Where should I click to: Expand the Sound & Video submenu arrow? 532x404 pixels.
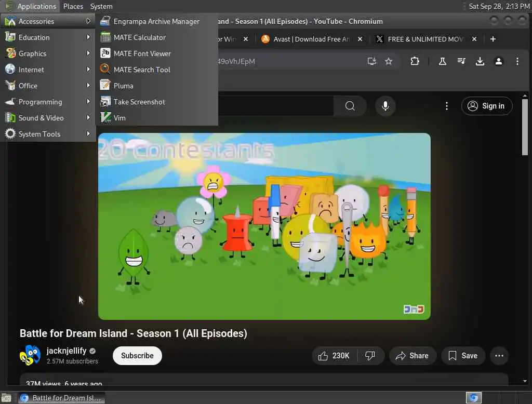pyautogui.click(x=88, y=117)
